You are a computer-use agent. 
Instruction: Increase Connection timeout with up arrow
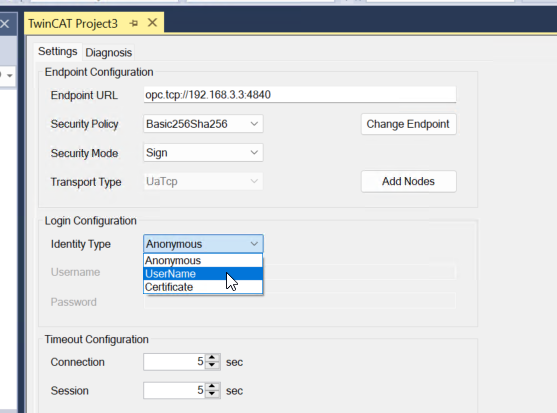(x=212, y=358)
